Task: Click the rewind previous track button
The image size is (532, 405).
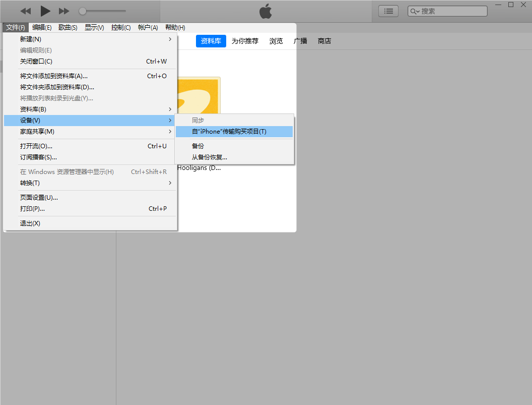Action: [26, 11]
